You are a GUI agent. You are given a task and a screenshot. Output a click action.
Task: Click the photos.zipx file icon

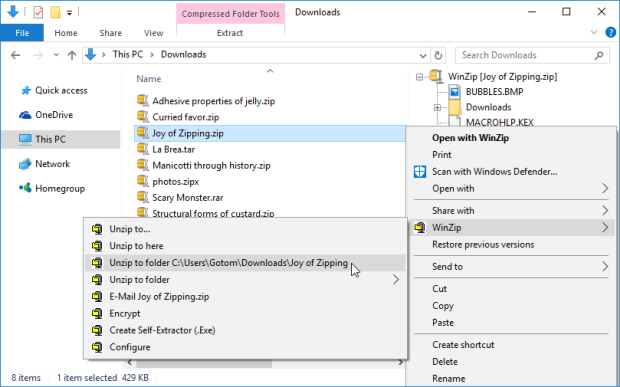click(x=142, y=181)
